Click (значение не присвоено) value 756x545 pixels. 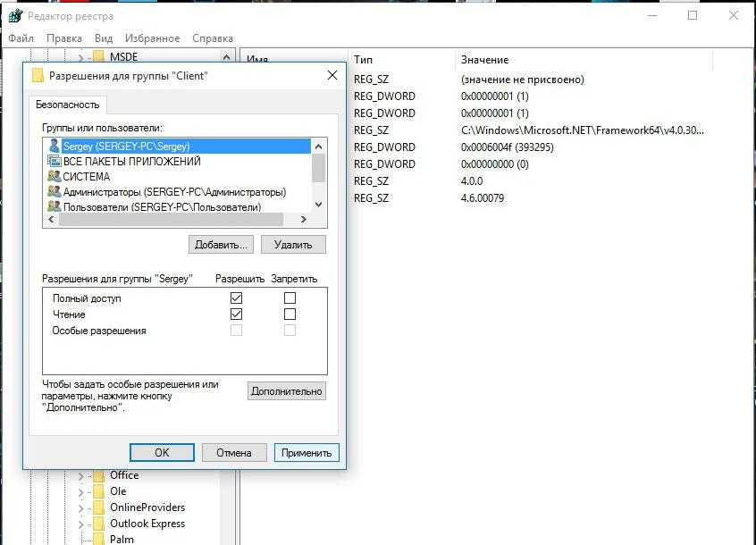pyautogui.click(x=522, y=80)
